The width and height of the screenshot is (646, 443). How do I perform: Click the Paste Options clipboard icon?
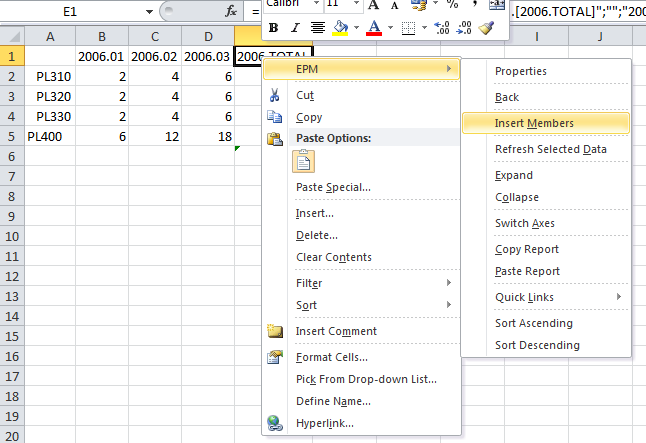pyautogui.click(x=274, y=139)
